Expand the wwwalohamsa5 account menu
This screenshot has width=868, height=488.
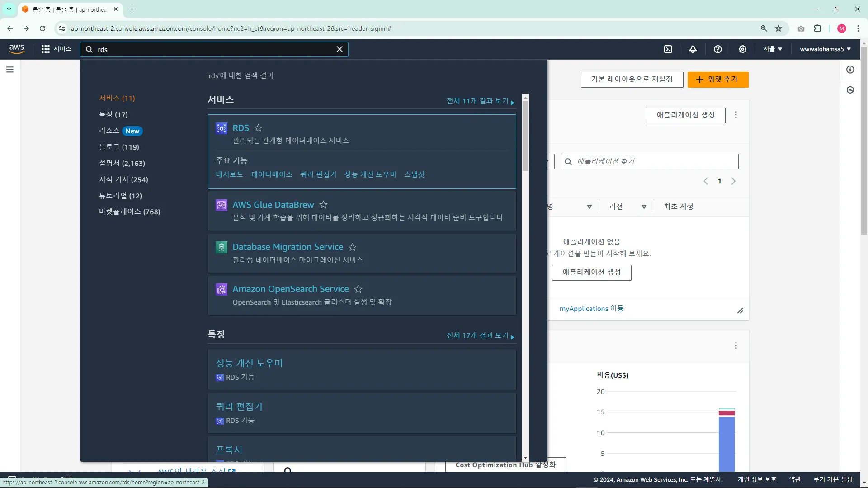[825, 49]
